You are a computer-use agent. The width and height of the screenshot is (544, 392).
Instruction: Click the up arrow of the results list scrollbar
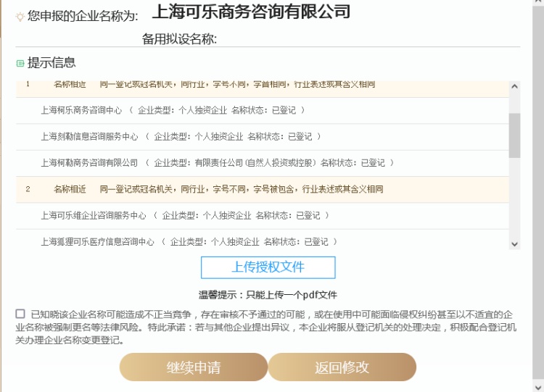click(515, 86)
